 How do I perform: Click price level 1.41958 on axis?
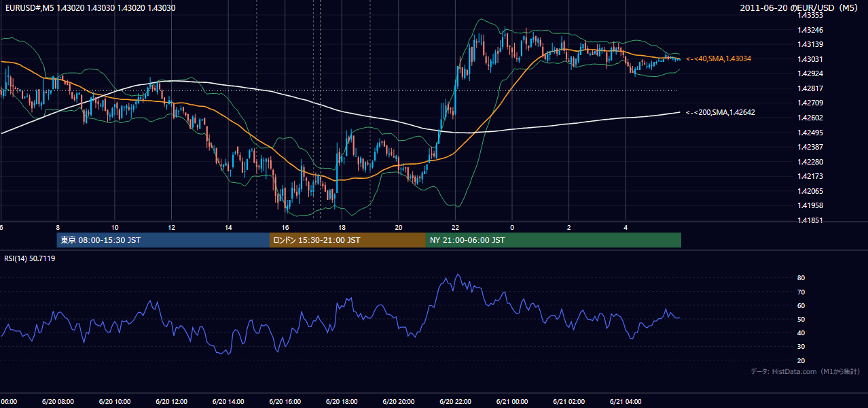tap(811, 205)
